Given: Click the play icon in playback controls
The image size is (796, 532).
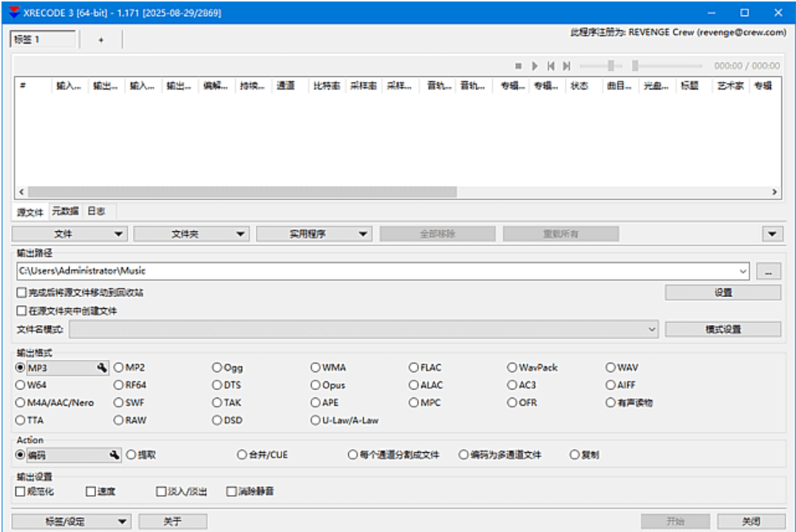Looking at the screenshot, I should click(534, 65).
